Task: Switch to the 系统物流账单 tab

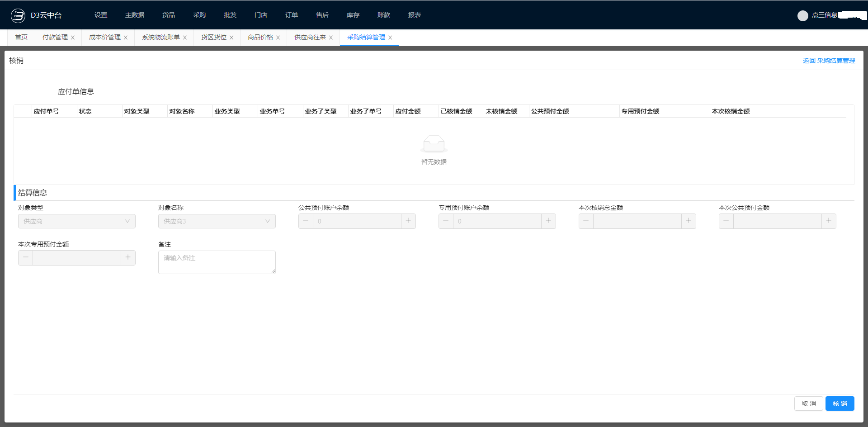Action: click(x=161, y=37)
